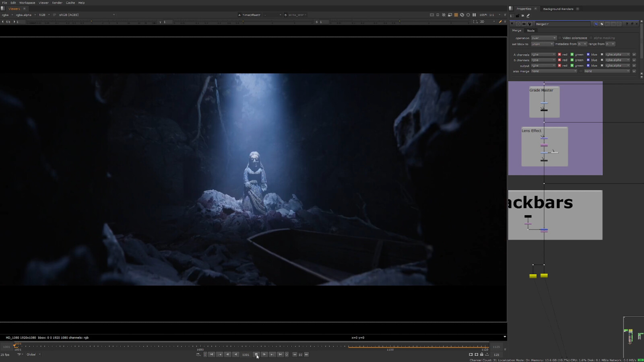Select the Node tab in Merge17 properties
Screen dimensions: 644x362
pyautogui.click(x=531, y=31)
